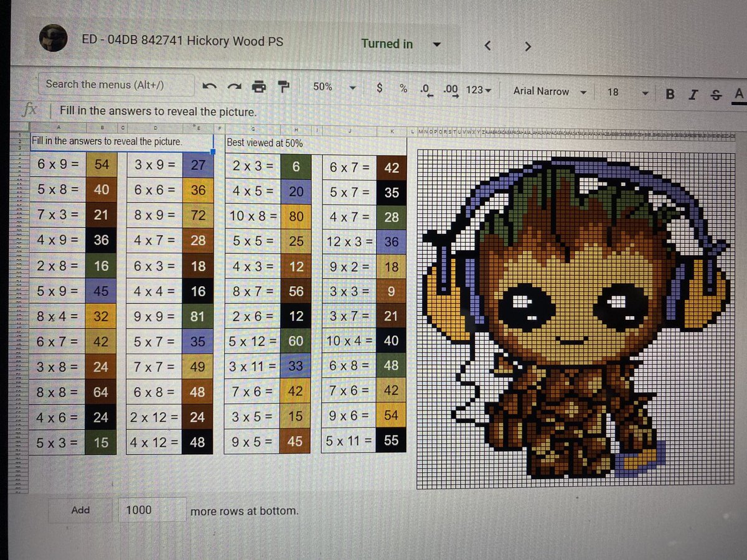Click the student profile avatar
This screenshot has width=747, height=560.
coord(54,37)
